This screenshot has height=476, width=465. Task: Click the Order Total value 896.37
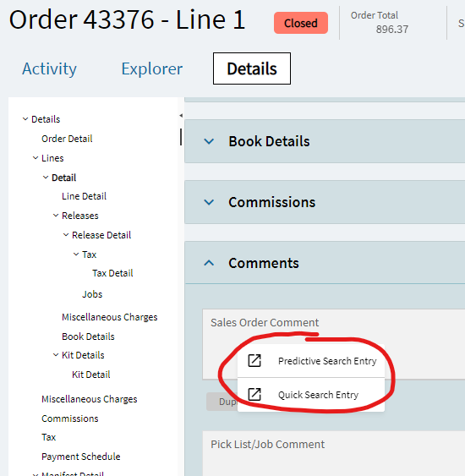[x=391, y=30]
